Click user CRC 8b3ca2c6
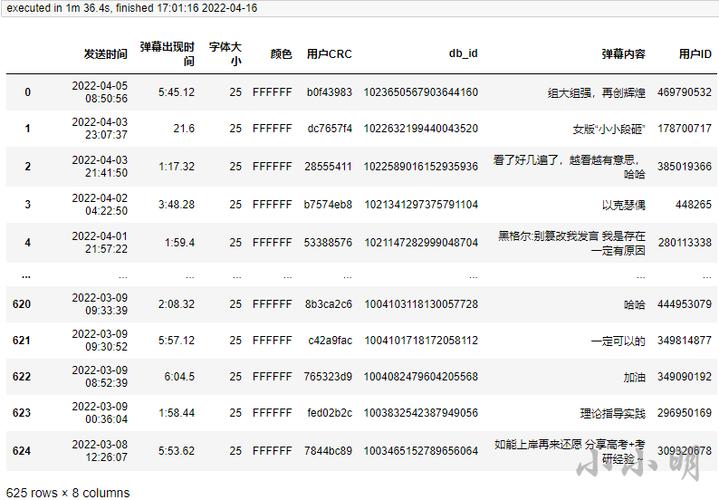Viewport: 719px width, 500px height. click(329, 304)
